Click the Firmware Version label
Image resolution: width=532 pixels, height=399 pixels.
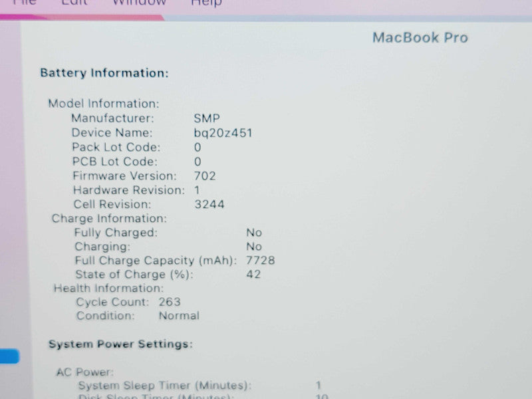click(x=124, y=176)
